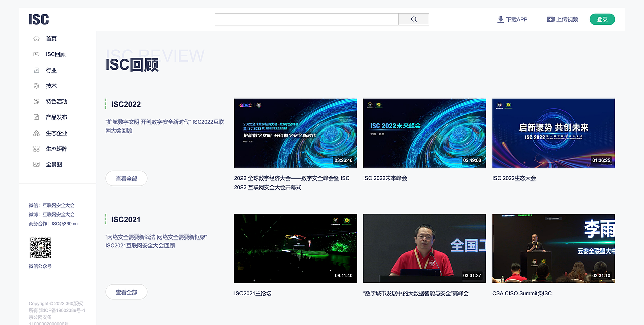Click the 微博：互联网安全大会 text
644x325 pixels.
[52, 214]
